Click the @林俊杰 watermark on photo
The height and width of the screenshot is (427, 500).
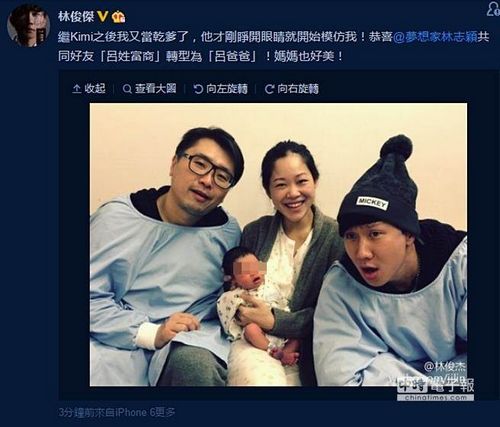point(445,366)
